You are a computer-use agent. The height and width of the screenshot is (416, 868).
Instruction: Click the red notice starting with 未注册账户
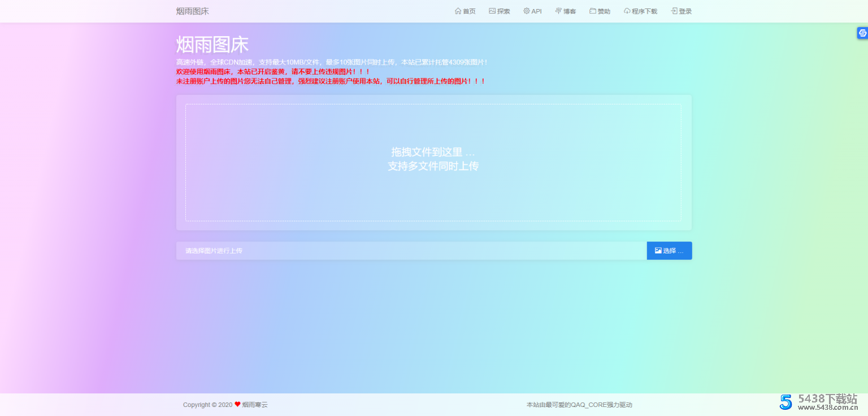tap(331, 81)
